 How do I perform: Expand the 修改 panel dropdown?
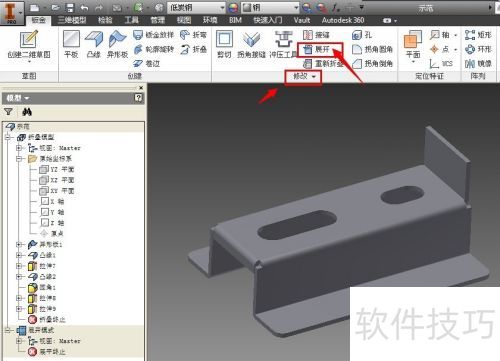(304, 77)
